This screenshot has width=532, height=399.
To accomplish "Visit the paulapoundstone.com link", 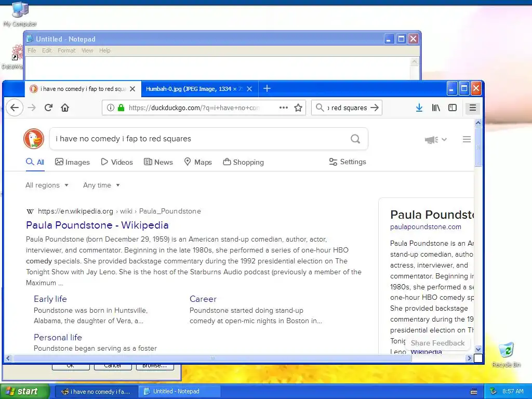I will [425, 227].
